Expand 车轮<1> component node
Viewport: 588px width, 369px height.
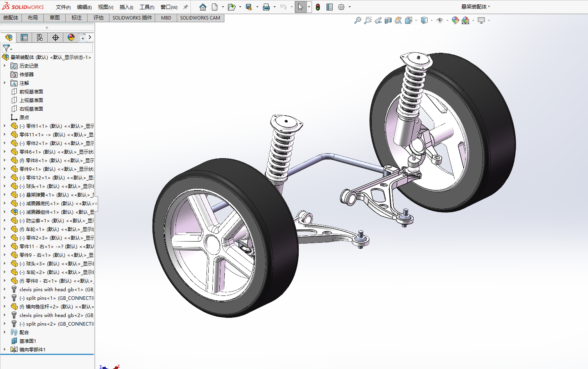[x=5, y=229]
